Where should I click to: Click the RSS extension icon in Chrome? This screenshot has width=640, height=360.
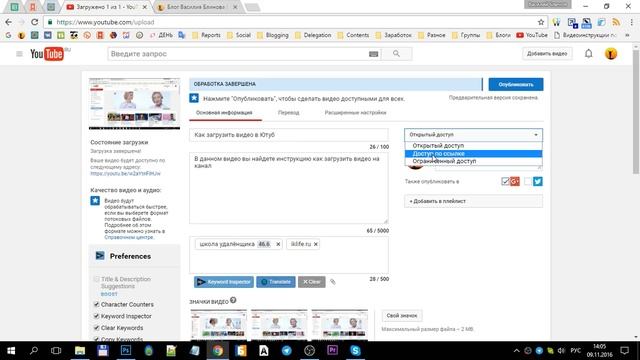tap(616, 22)
